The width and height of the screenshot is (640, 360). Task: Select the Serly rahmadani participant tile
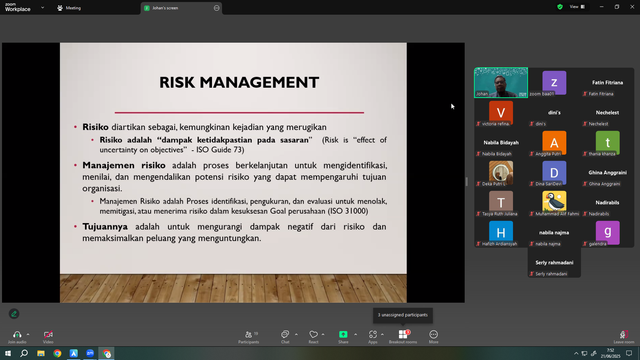tap(554, 262)
